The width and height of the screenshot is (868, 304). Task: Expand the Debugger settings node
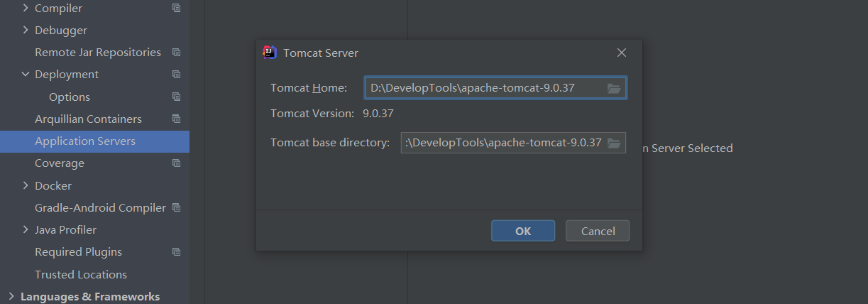tap(26, 31)
